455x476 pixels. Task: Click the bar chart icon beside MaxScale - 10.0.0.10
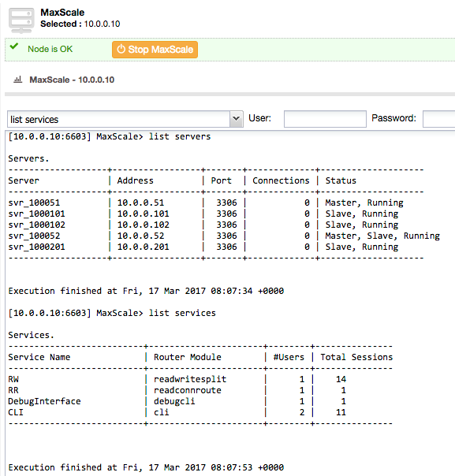(x=18, y=80)
